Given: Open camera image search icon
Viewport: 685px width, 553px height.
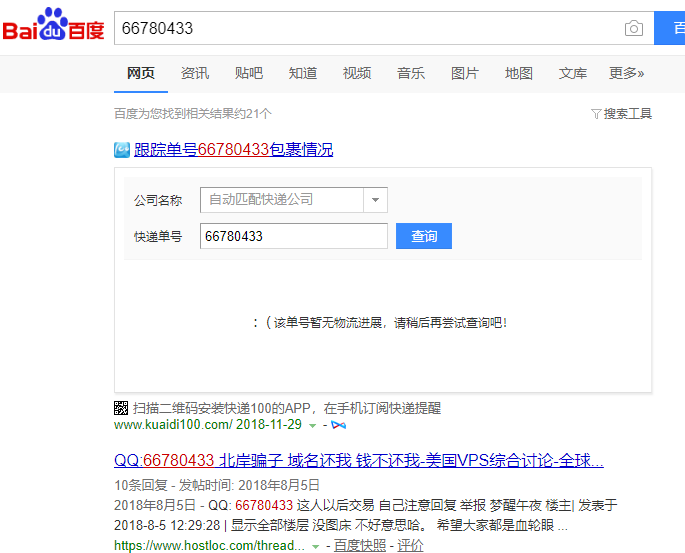Looking at the screenshot, I should [633, 28].
